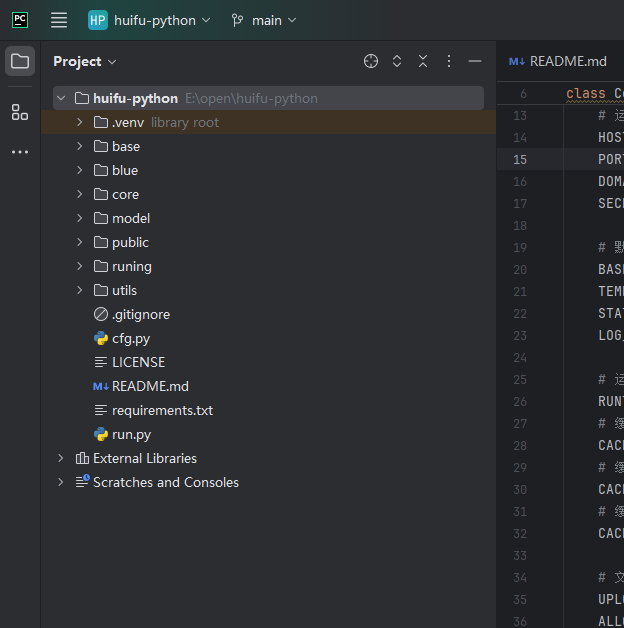
Task: Click the scratches icon beside Scratches and Consoles
Action: click(x=82, y=482)
